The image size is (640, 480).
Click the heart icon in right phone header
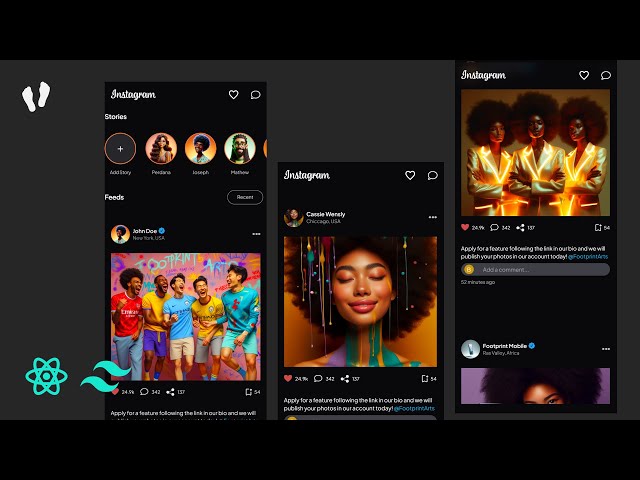click(x=584, y=75)
